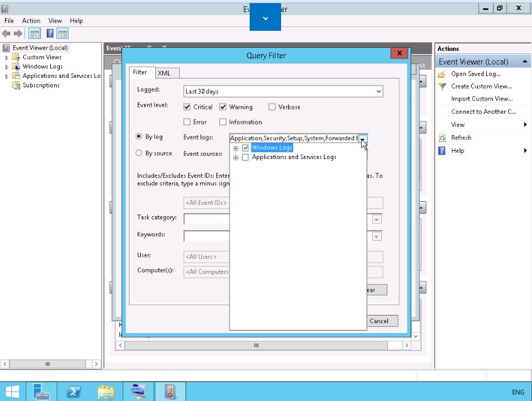The width and height of the screenshot is (532, 401).
Task: Uncheck the Warning event level checkbox
Action: pyautogui.click(x=223, y=107)
